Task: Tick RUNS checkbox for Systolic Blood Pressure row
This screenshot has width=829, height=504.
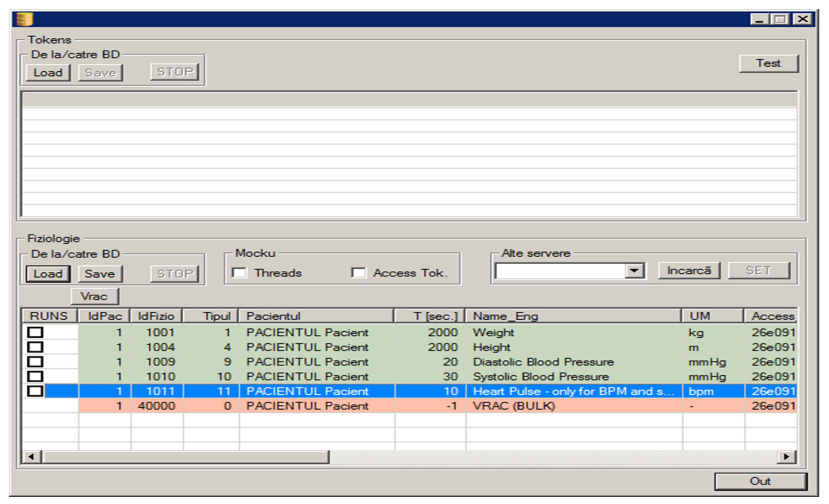Action: point(35,376)
